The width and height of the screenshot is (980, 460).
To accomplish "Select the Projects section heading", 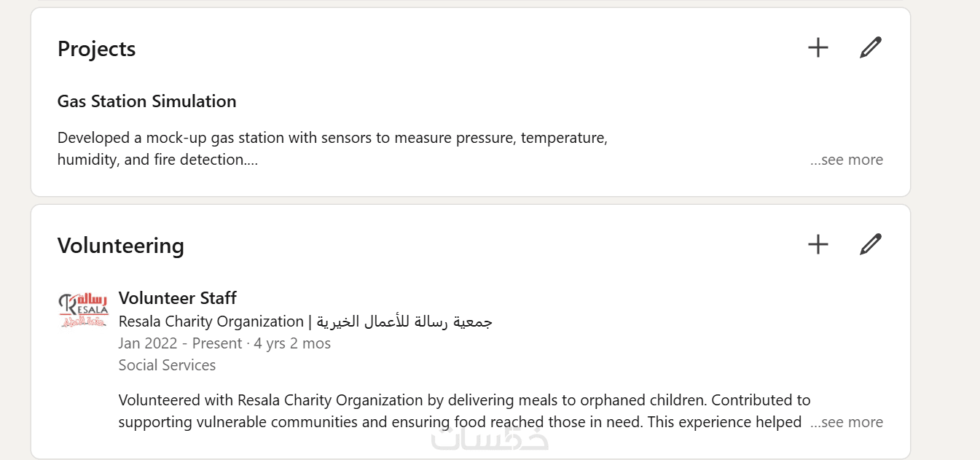I will click(96, 49).
